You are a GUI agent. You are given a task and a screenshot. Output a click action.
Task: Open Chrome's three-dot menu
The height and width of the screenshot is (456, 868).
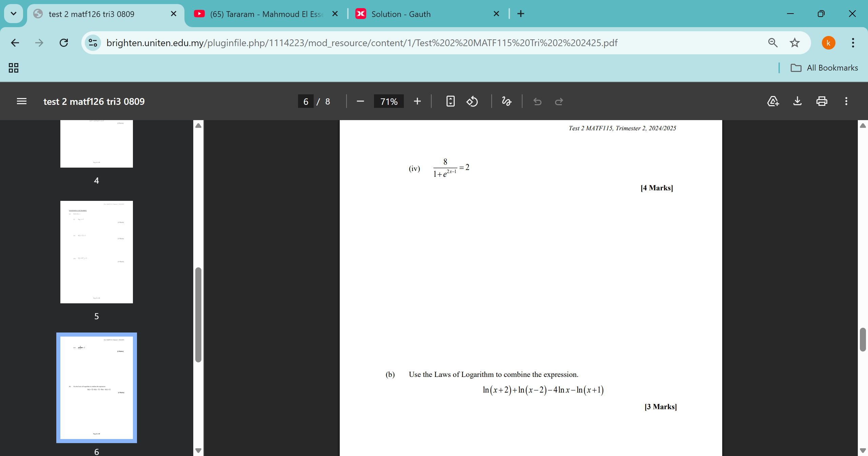click(x=853, y=43)
